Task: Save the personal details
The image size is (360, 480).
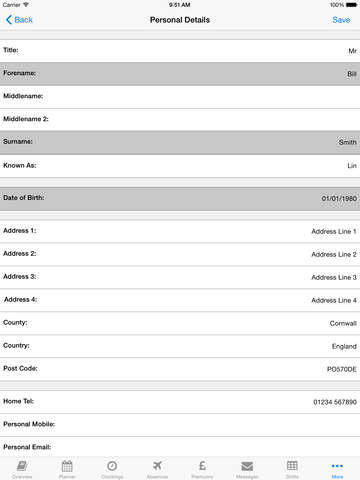Action: [x=341, y=20]
